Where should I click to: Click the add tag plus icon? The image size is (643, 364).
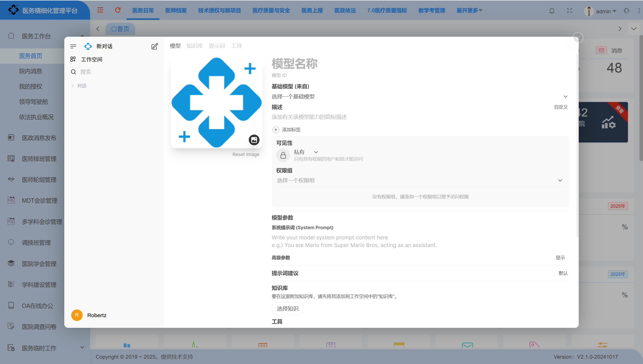(276, 130)
